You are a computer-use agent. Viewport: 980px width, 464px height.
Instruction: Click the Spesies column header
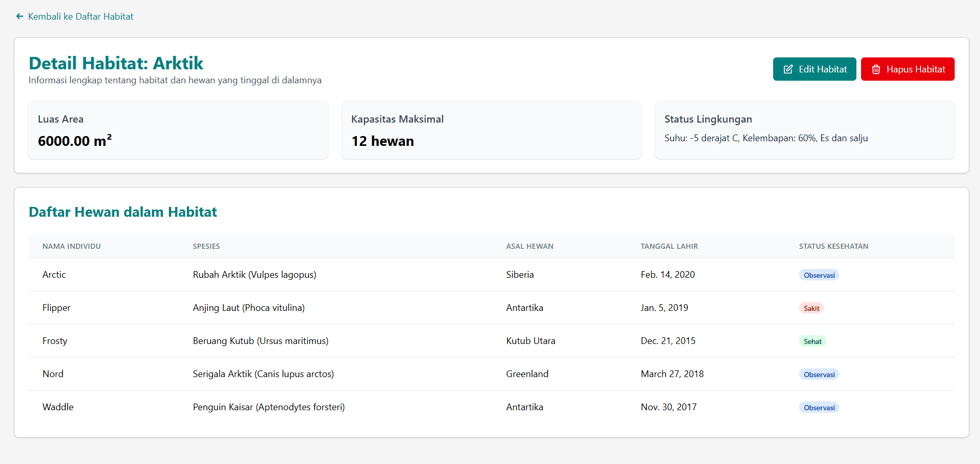(206, 246)
